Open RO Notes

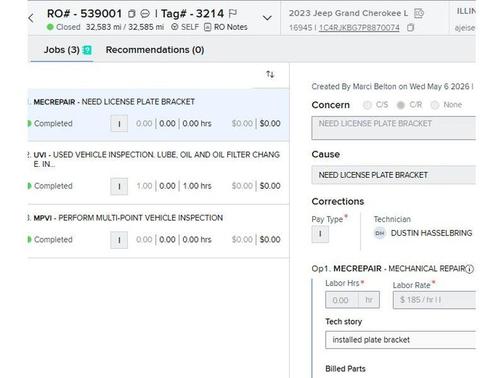click(x=226, y=27)
